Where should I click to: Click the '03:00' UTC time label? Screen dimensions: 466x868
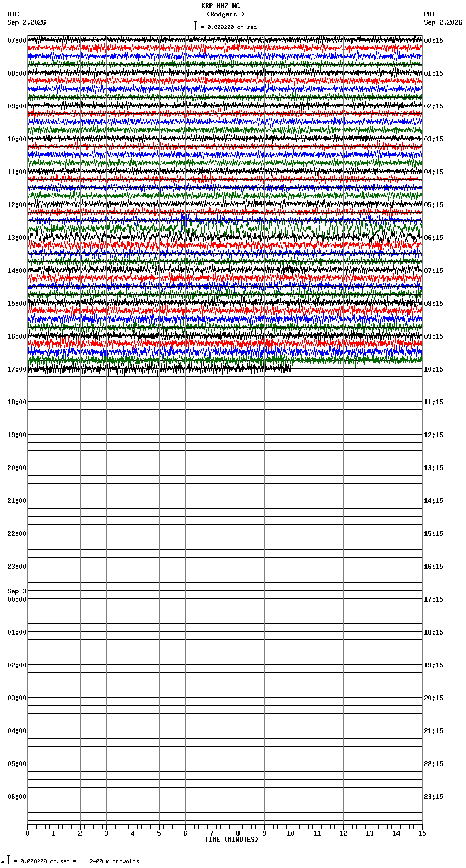[x=17, y=698]
